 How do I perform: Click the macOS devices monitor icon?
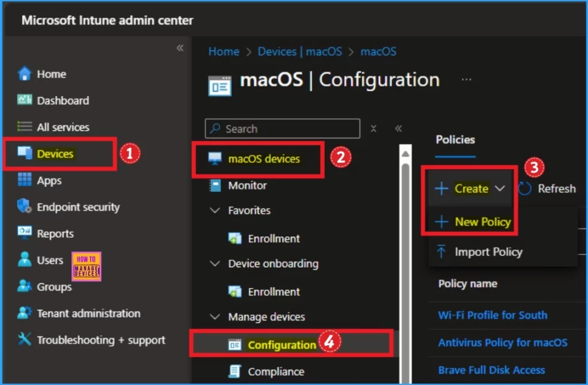[215, 159]
